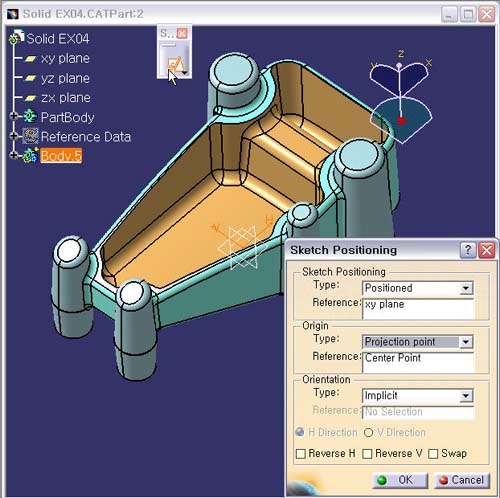Click the Positioned Sketch toolbar icon
Viewport: 500px width, 498px height.
pyautogui.click(x=175, y=64)
